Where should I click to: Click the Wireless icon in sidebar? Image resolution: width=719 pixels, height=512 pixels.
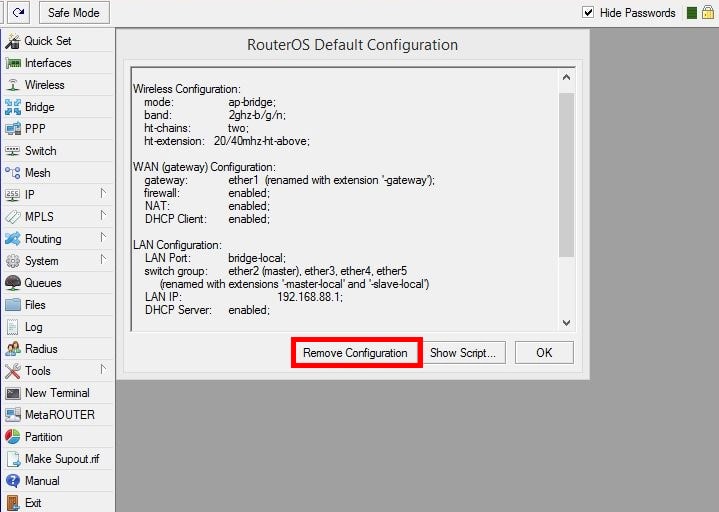coord(13,85)
